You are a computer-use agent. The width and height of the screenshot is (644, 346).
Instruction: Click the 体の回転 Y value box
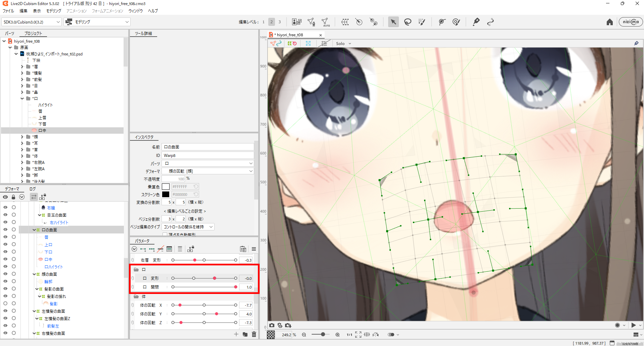coord(246,314)
